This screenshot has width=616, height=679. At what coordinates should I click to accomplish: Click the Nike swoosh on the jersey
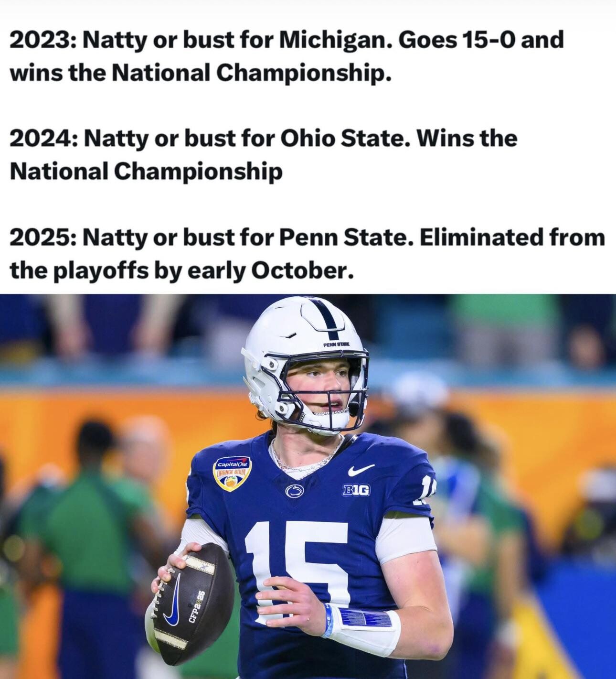pyautogui.click(x=361, y=470)
